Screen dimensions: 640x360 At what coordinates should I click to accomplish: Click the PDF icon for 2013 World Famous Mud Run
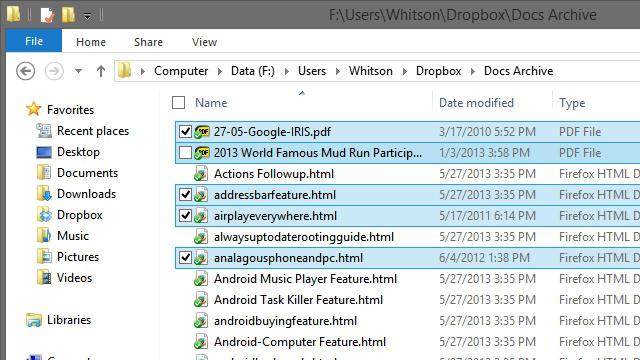(x=202, y=153)
